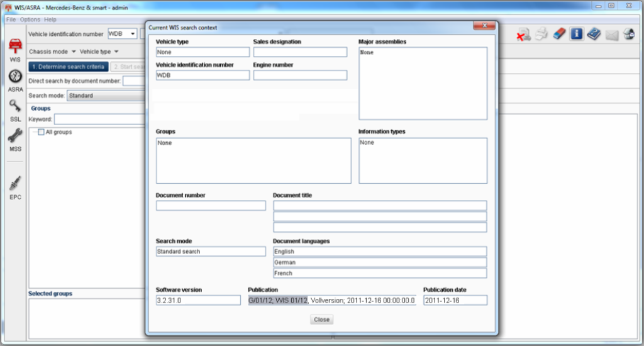The image size is (644, 346).
Task: Open the MSS module in sidebar
Action: click(x=15, y=140)
